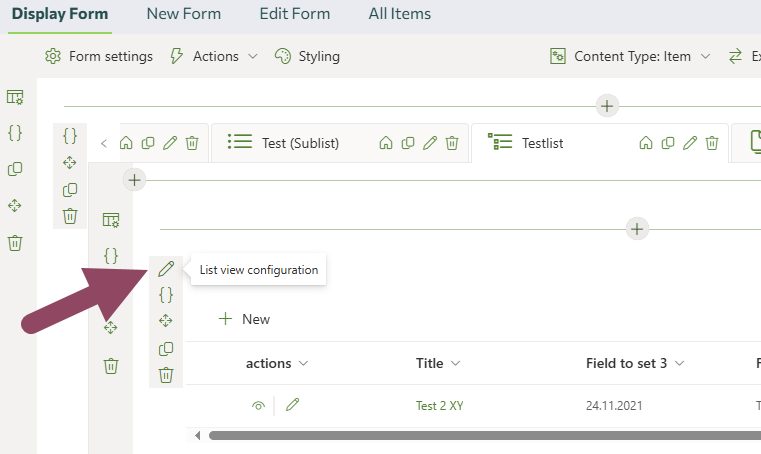The image size is (761, 454).
Task: Click the New button to add item
Action: point(244,319)
